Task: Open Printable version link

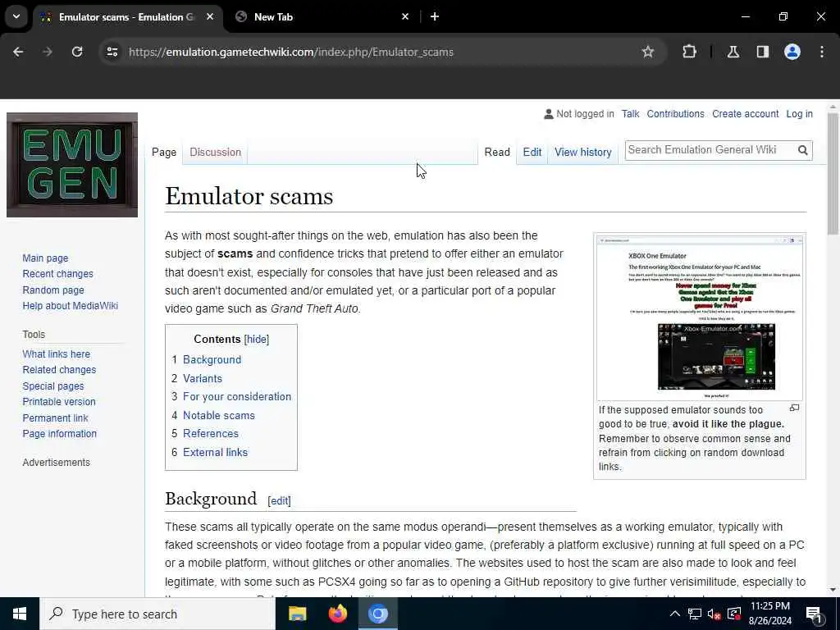Action: click(59, 402)
